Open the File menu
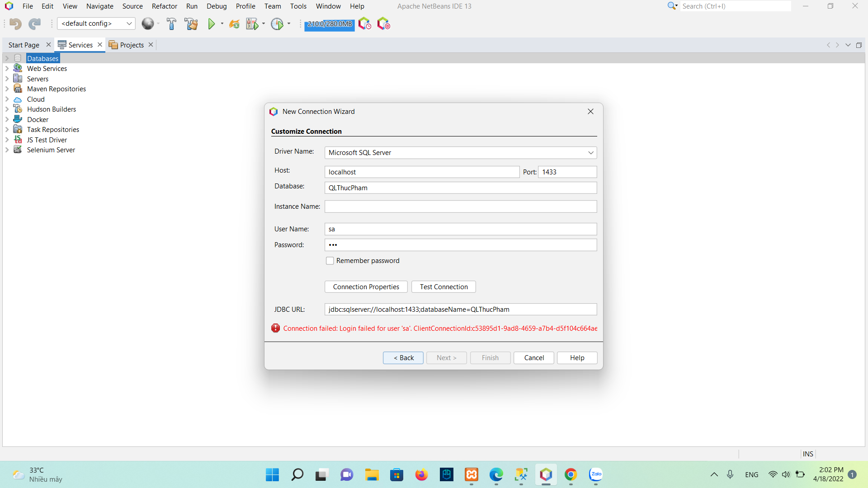The image size is (868, 488). pyautogui.click(x=28, y=6)
